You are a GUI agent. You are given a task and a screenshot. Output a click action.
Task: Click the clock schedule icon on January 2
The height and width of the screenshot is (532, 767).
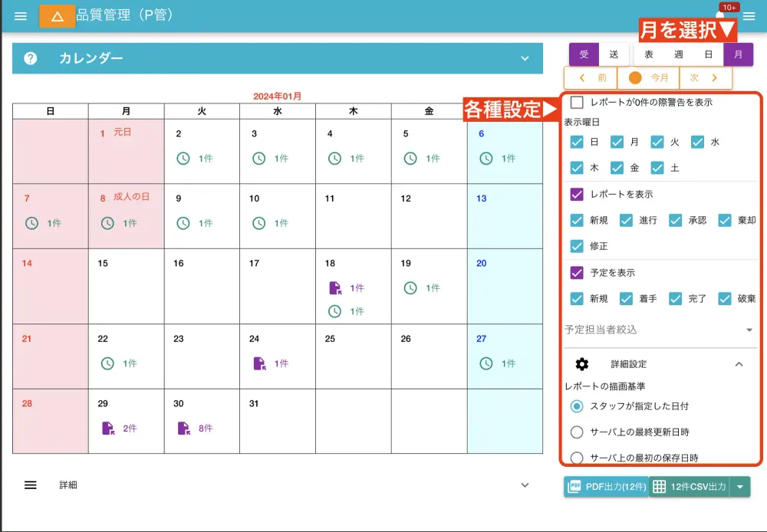pos(183,159)
